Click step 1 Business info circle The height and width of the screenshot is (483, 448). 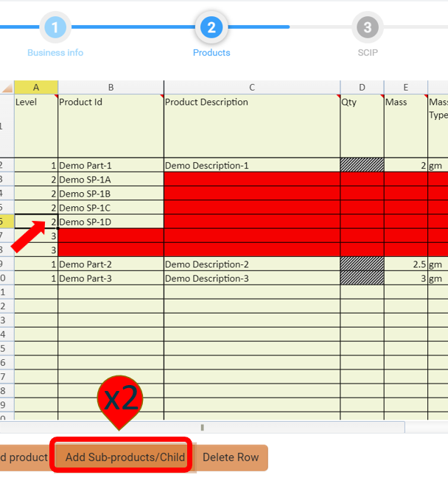tap(55, 29)
